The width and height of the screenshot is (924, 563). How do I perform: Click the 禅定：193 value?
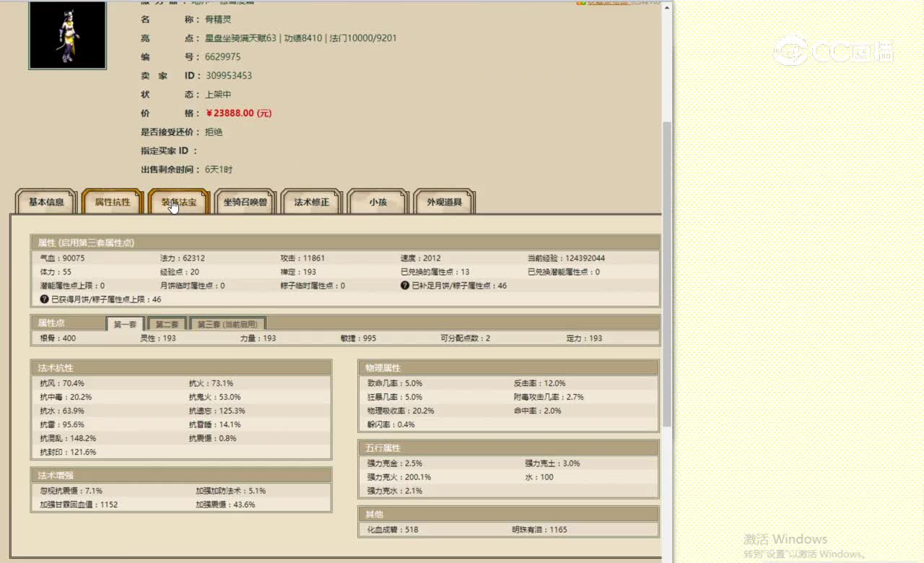pos(299,272)
